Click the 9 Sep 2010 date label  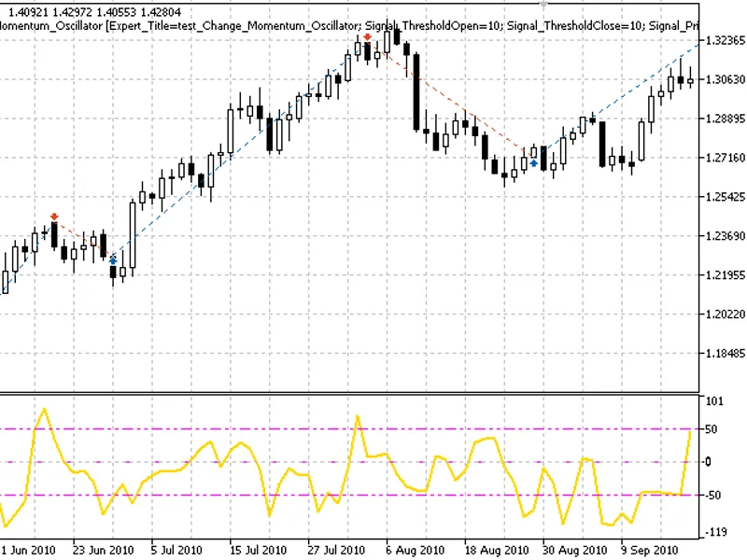(x=649, y=550)
